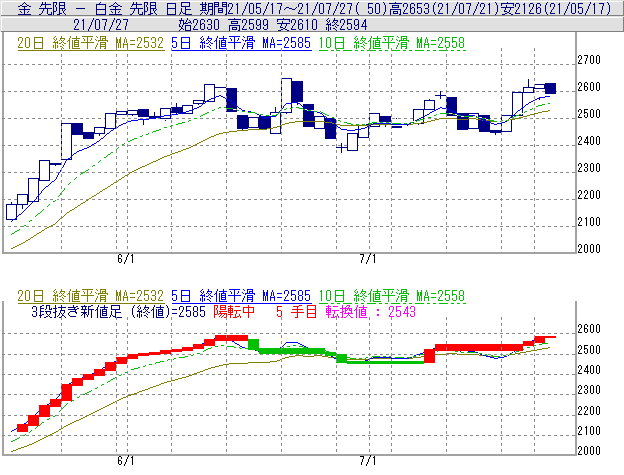624x475 pixels.
Task: Click the 5 手目 count label
Action: point(296,311)
